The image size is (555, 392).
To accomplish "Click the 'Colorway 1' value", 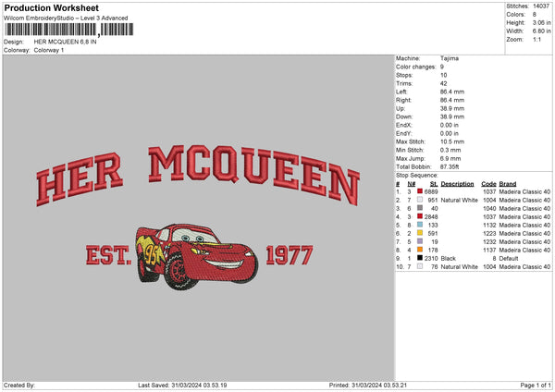I will tap(49, 50).
